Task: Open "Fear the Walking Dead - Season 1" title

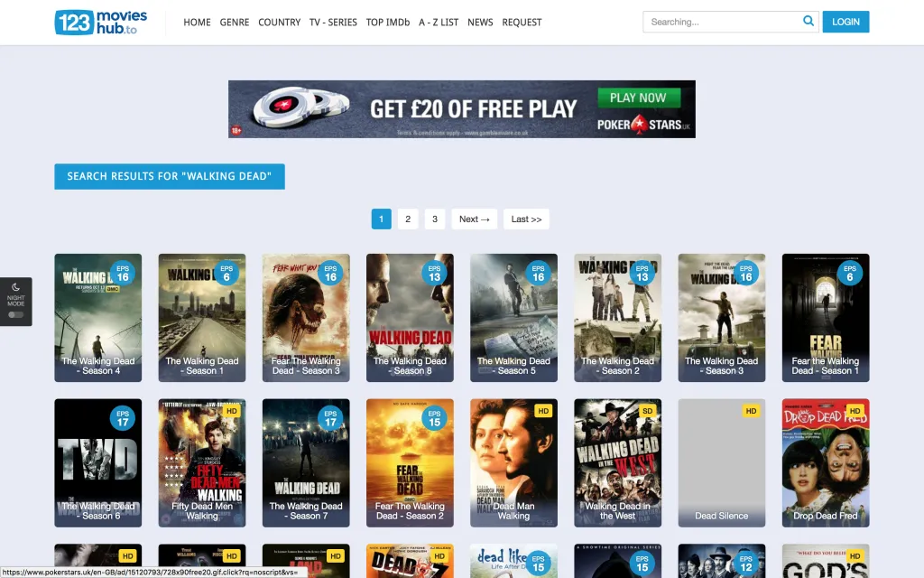Action: pyautogui.click(x=826, y=366)
